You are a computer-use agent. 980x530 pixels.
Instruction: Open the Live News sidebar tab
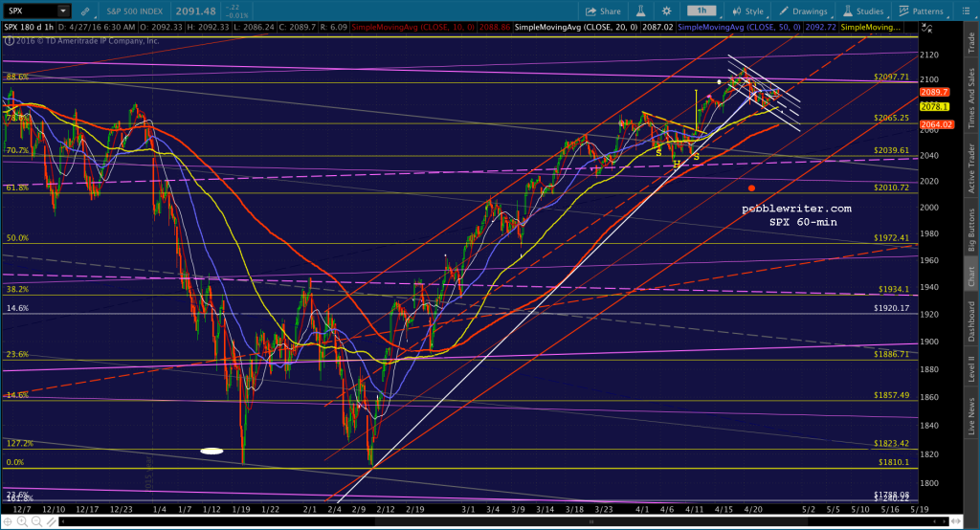coord(971,416)
